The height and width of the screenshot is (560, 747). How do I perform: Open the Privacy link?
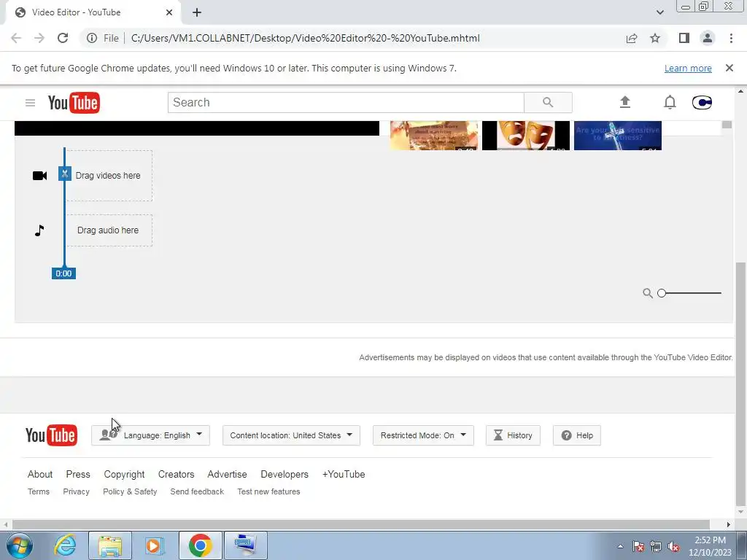click(x=76, y=491)
